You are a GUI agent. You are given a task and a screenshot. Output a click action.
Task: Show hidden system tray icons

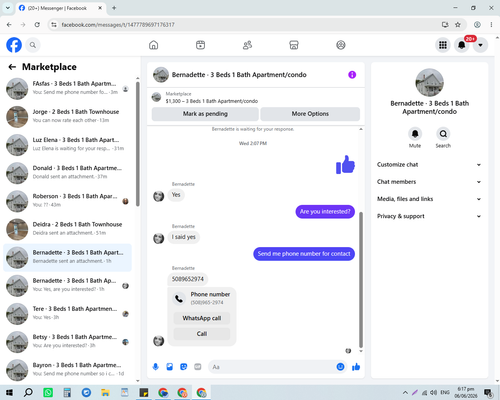coord(405,393)
